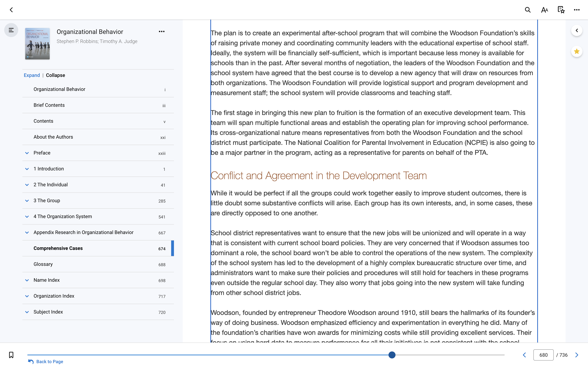The width and height of the screenshot is (588, 367).
Task: Open notes and highlights notebook icon
Action: pos(561,10)
